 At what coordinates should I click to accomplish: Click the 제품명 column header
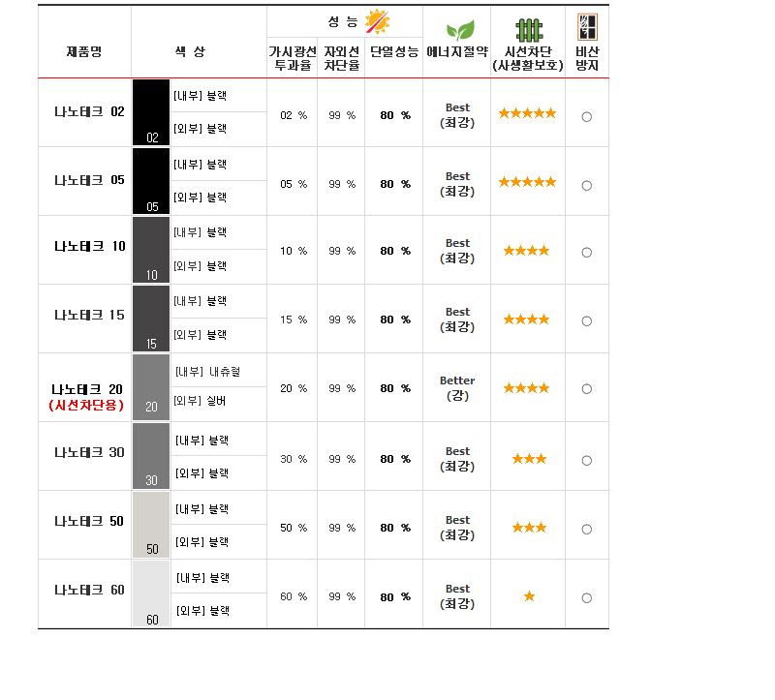(84, 51)
